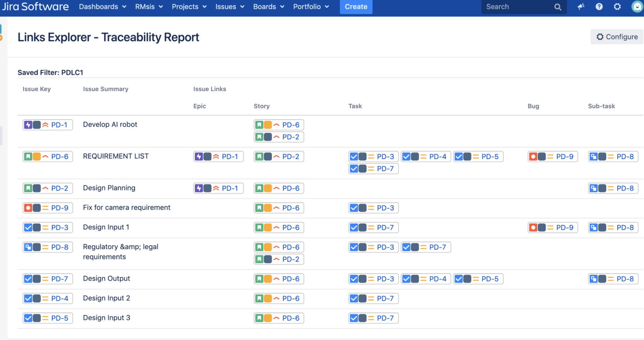Select the green Story icon next to PD-6
This screenshot has width=644, height=340.
[x=29, y=156]
